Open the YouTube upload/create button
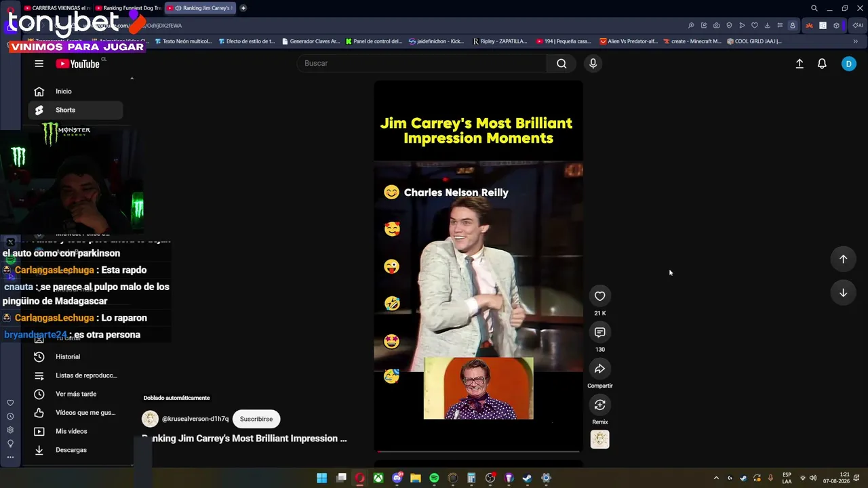Viewport: 868px width, 488px height. point(800,64)
